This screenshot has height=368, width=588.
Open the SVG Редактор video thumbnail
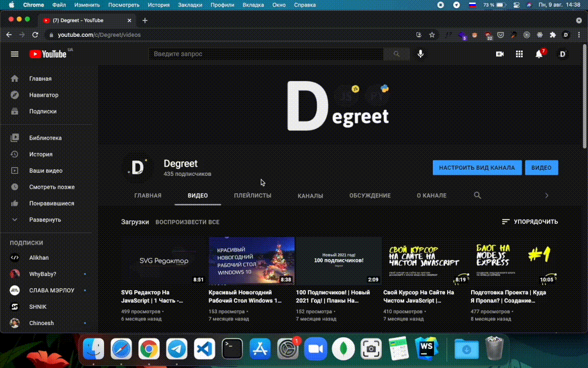[163, 261]
